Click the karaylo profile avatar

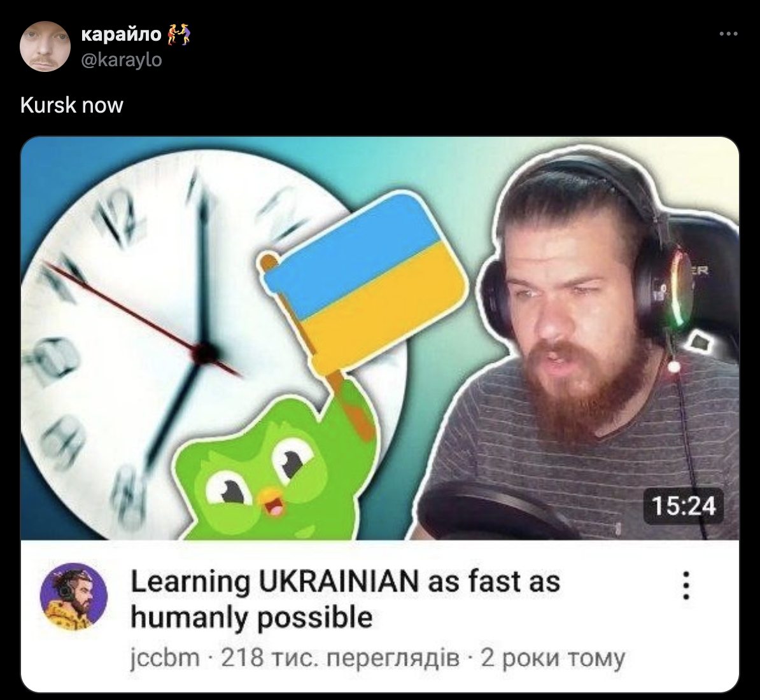(x=45, y=46)
